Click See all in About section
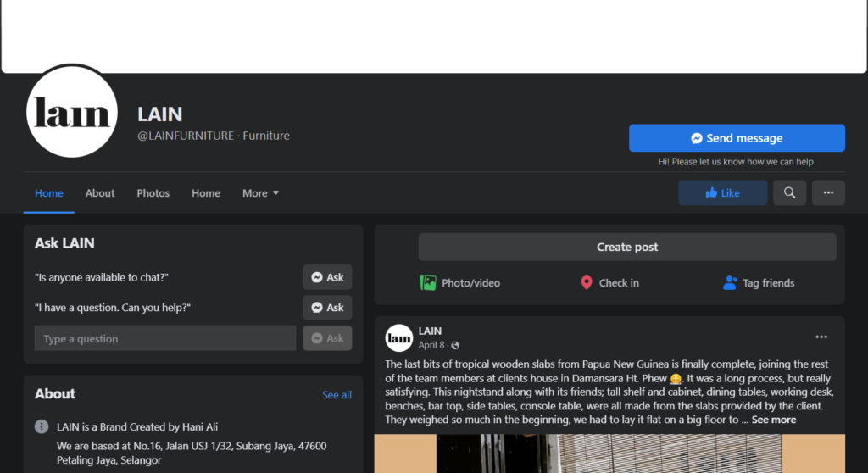Image resolution: width=868 pixels, height=473 pixels. click(x=337, y=395)
